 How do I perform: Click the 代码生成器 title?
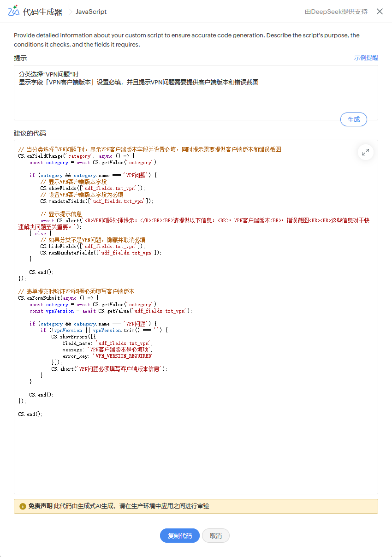pos(42,12)
